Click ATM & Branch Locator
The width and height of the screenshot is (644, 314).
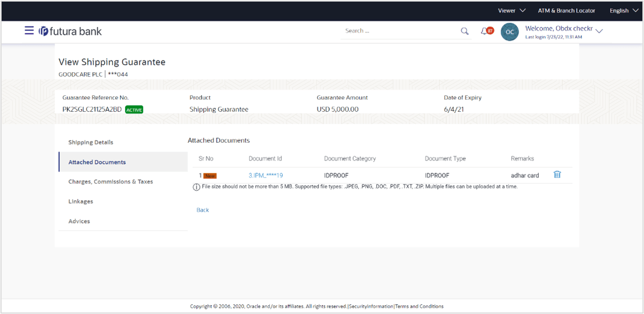tap(567, 10)
